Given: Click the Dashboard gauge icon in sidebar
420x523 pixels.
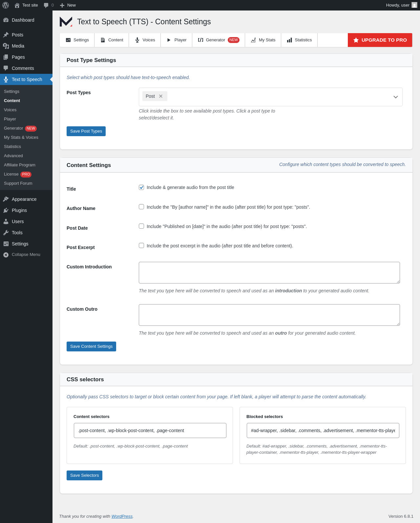Looking at the screenshot, I should click(x=6, y=20).
